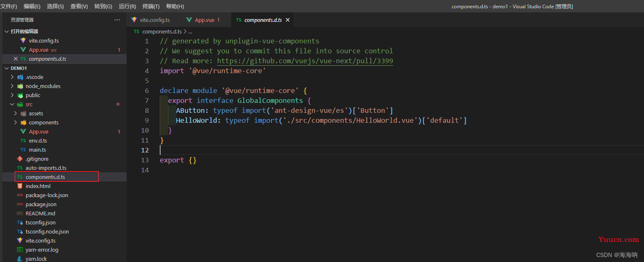Open the 编辑(E) menu
Viewport: 644px width, 262px height.
(32, 6)
